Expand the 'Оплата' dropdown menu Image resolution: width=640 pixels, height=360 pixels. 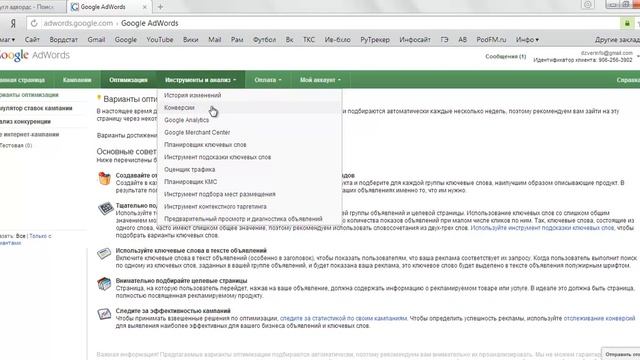point(268,80)
